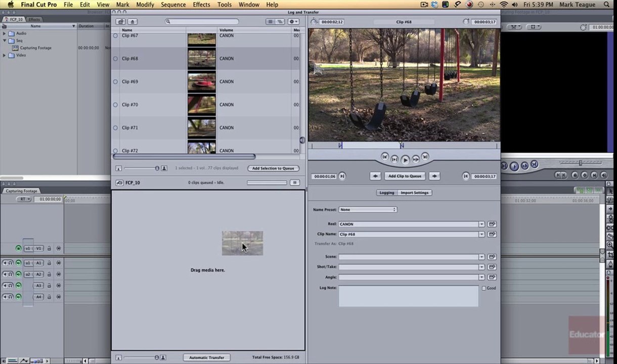Mark In point button beside 00:00:01;06
This screenshot has width=617, height=364.
(342, 176)
